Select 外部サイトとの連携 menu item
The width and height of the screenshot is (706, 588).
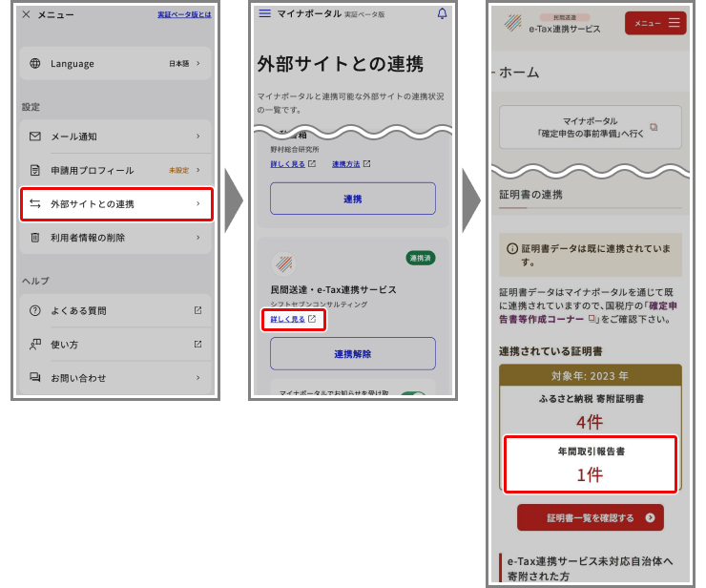(116, 204)
